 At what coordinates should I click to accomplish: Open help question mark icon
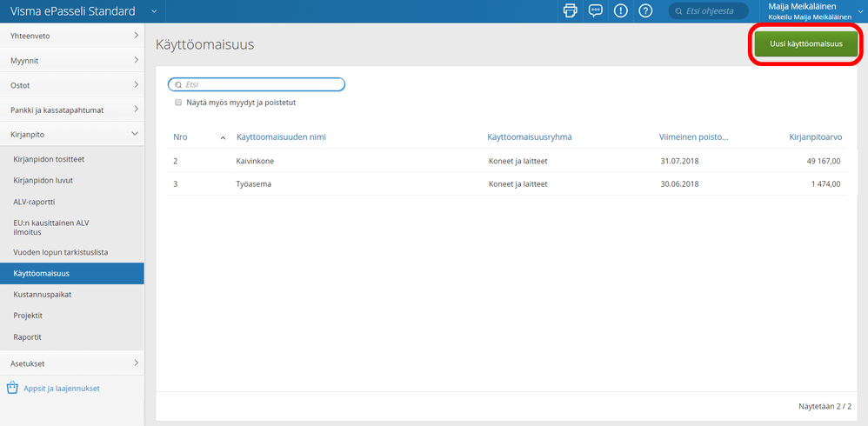[645, 10]
